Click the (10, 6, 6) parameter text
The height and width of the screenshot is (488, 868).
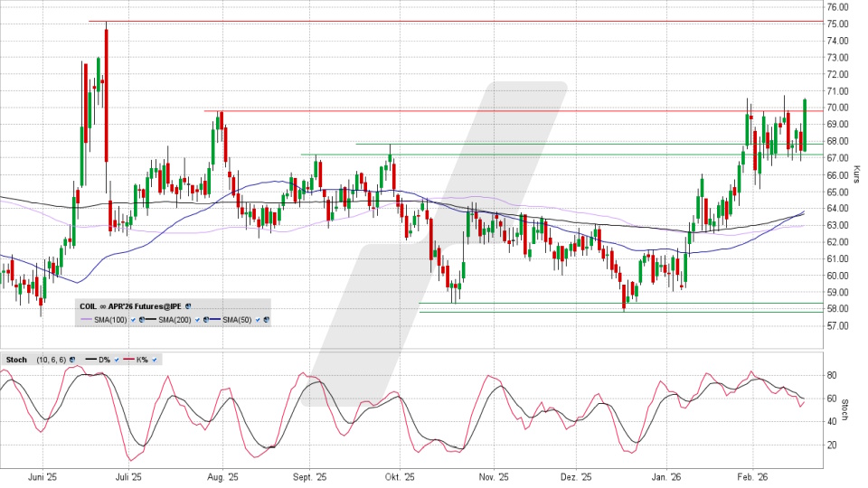click(52, 360)
